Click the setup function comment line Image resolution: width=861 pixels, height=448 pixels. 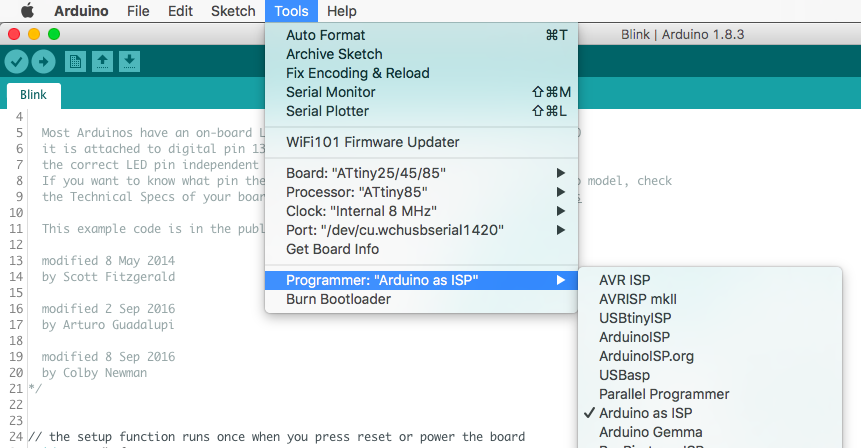(x=276, y=437)
